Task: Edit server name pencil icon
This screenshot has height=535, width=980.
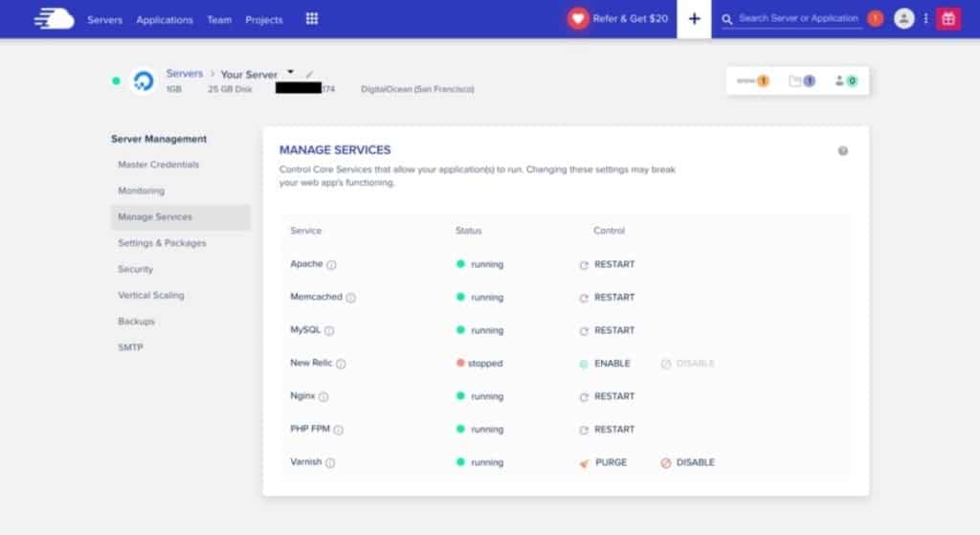Action: click(309, 74)
